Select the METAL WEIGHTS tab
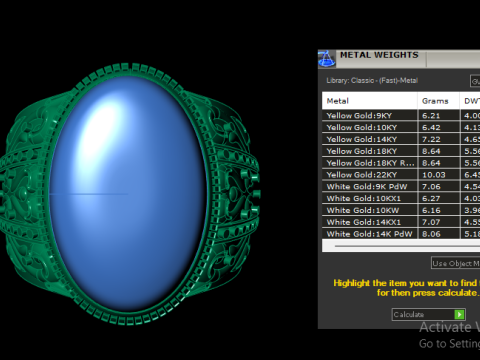 click(x=379, y=55)
